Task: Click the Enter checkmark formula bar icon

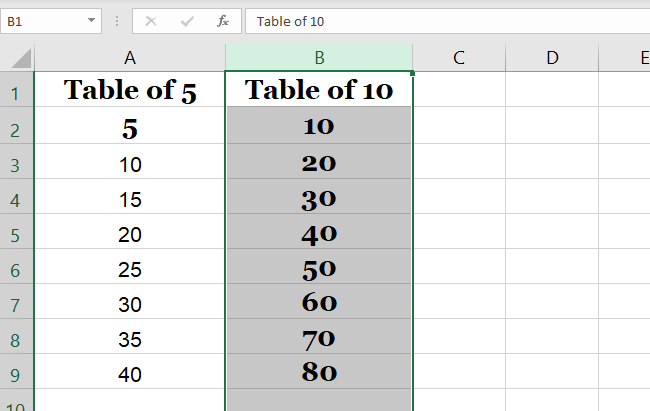Action: (187, 20)
